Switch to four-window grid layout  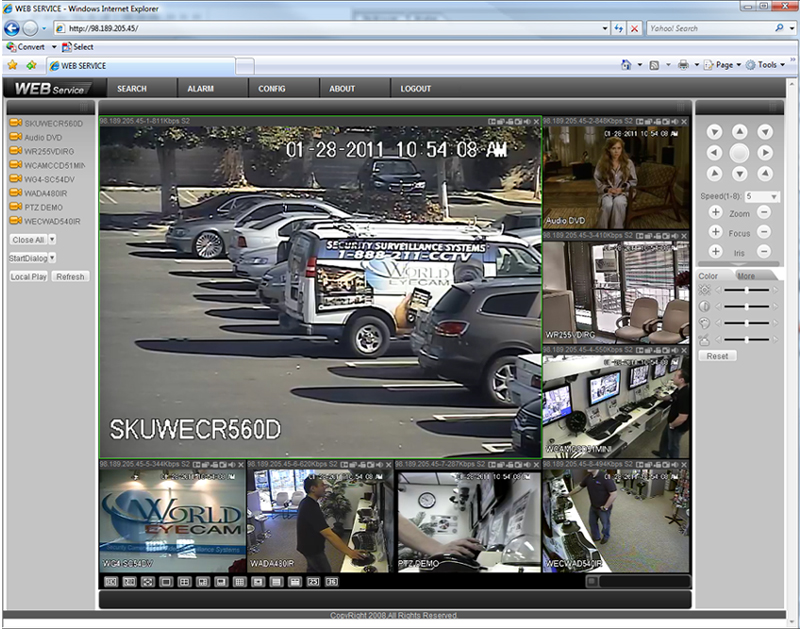pos(184,582)
